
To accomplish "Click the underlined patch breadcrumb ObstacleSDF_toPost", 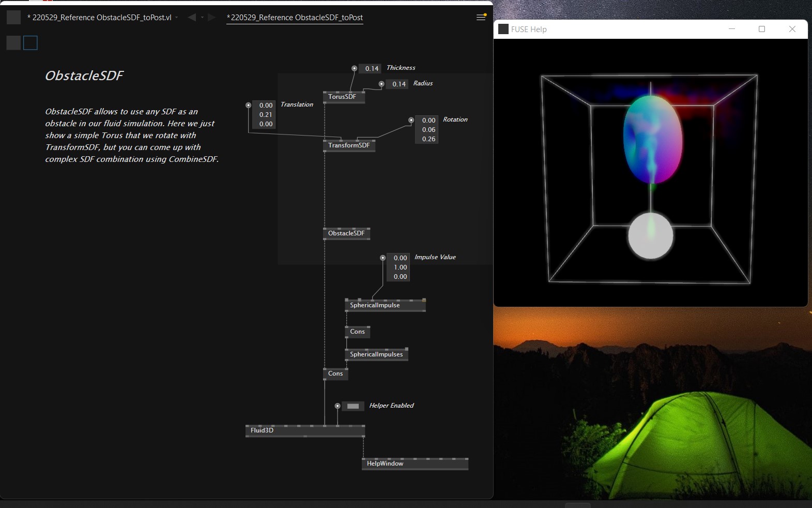I will click(x=295, y=17).
